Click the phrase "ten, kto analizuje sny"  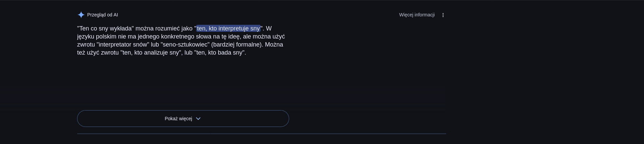[152, 53]
